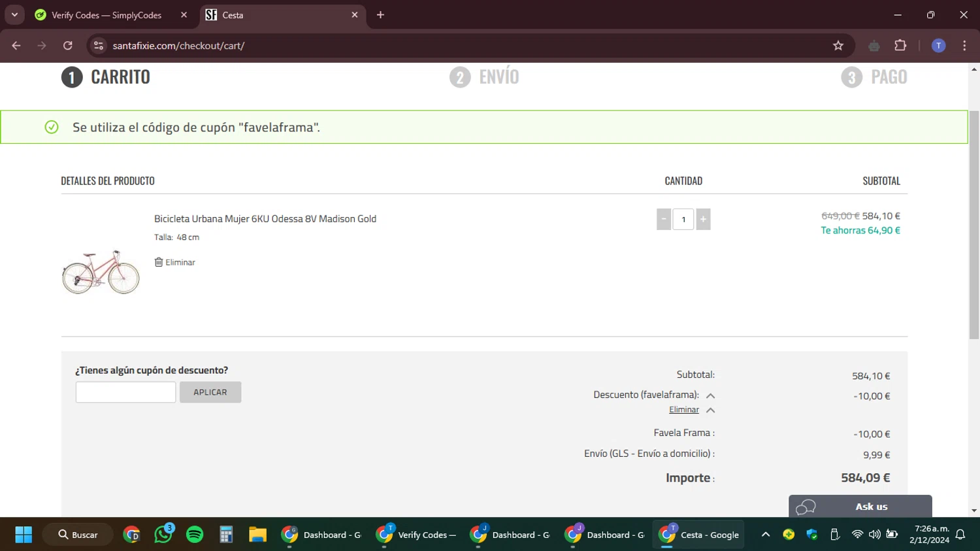Reload the santafixie cart page
The image size is (980, 551).
click(x=68, y=46)
